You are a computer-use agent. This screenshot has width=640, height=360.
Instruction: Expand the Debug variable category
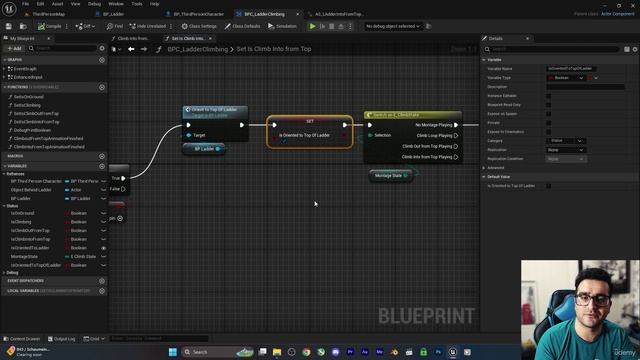pos(4,273)
